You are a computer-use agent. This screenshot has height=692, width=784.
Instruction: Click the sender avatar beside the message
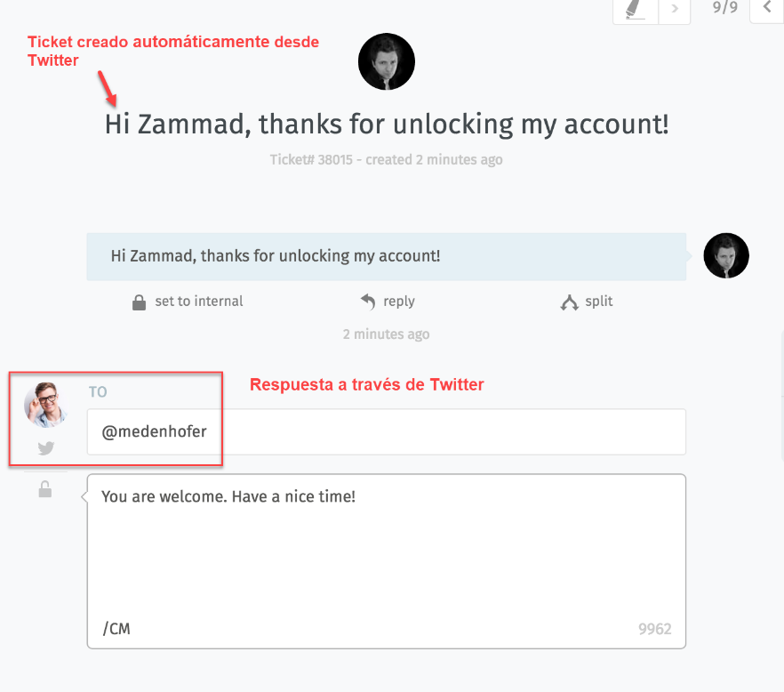coord(726,255)
